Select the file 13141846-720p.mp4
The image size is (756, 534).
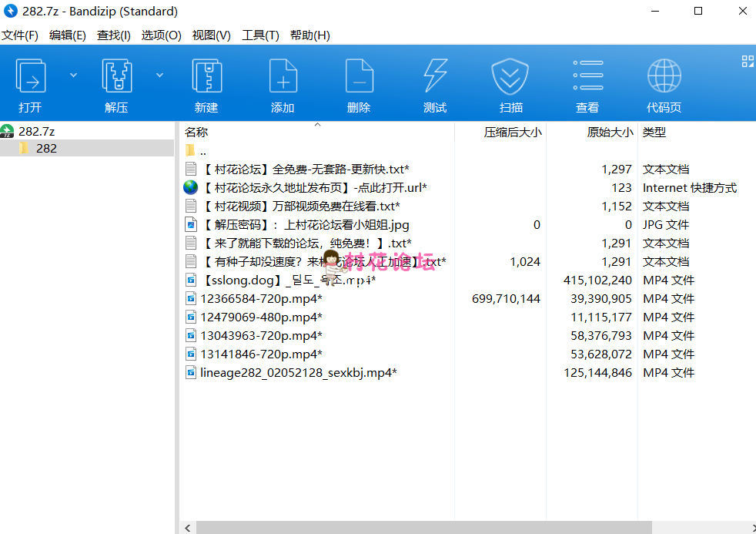tap(261, 354)
